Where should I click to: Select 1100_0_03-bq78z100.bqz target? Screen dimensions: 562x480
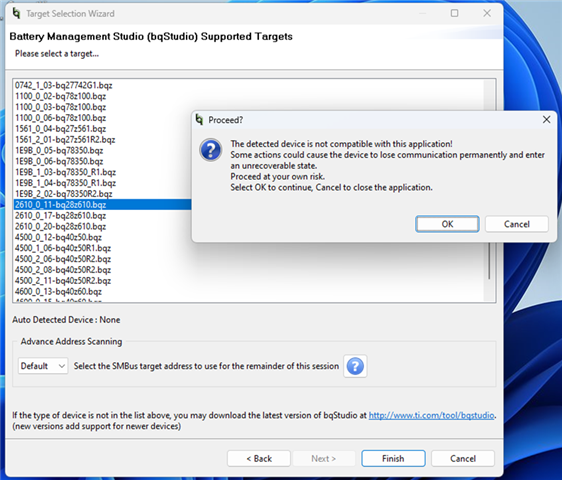pyautogui.click(x=60, y=107)
